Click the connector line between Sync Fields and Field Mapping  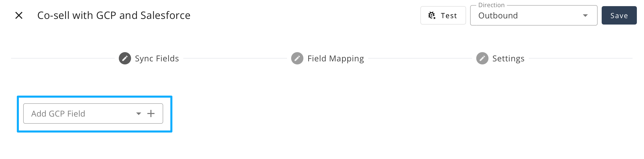[235, 58]
